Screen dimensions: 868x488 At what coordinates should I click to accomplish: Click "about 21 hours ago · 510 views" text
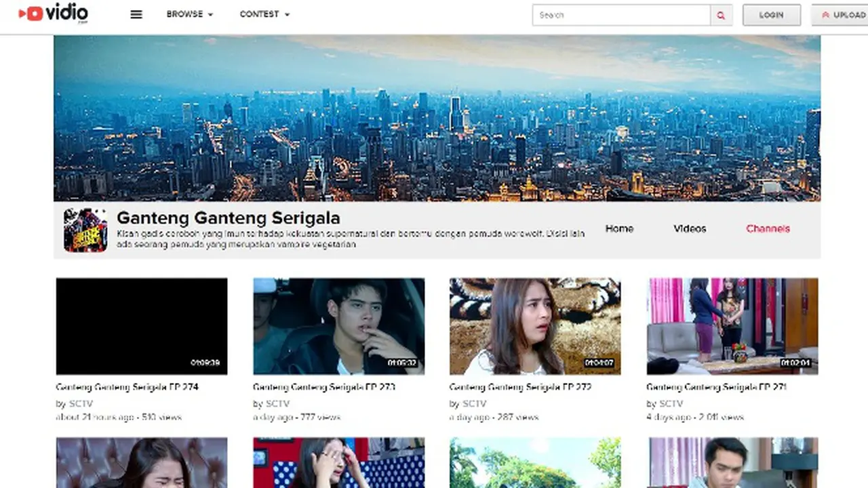tap(119, 418)
